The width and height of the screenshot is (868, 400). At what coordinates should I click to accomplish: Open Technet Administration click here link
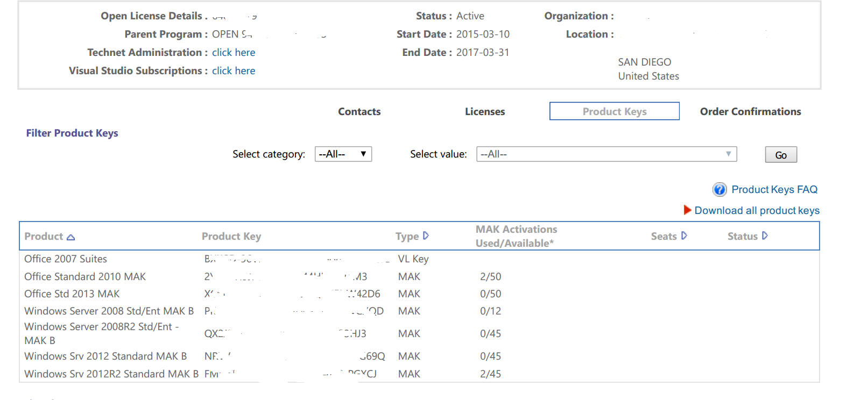(234, 52)
